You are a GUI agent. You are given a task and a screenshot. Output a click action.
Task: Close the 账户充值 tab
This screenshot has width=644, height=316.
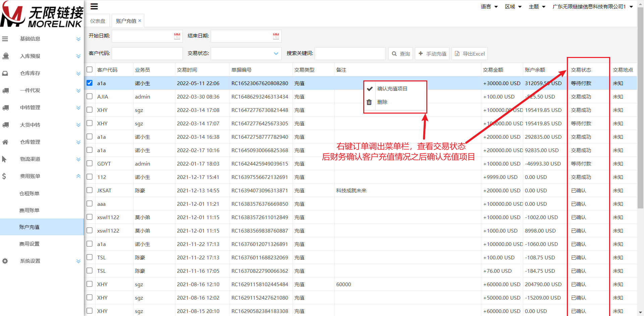(140, 21)
